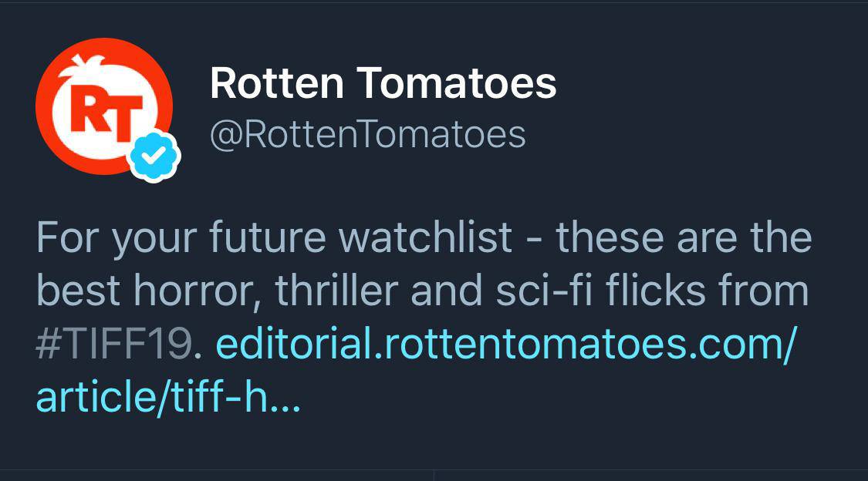Click the tweet text For your future
The height and width of the screenshot is (481, 868).
181,237
